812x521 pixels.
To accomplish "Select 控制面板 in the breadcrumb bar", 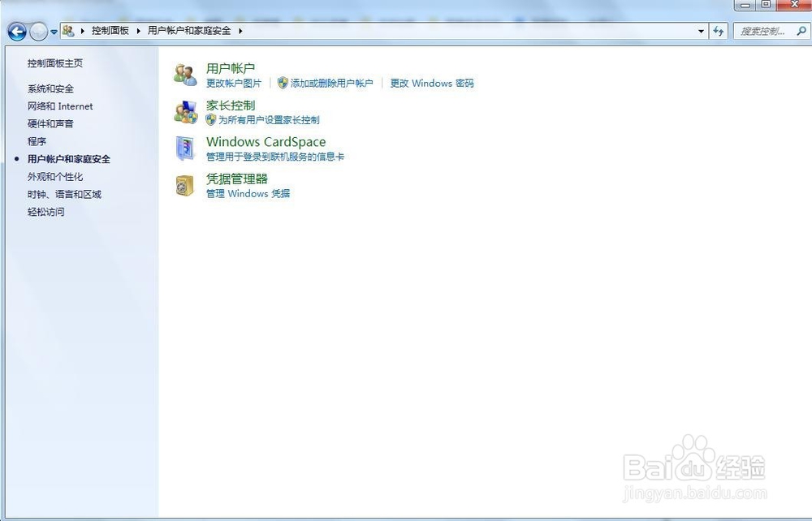I will pyautogui.click(x=110, y=29).
